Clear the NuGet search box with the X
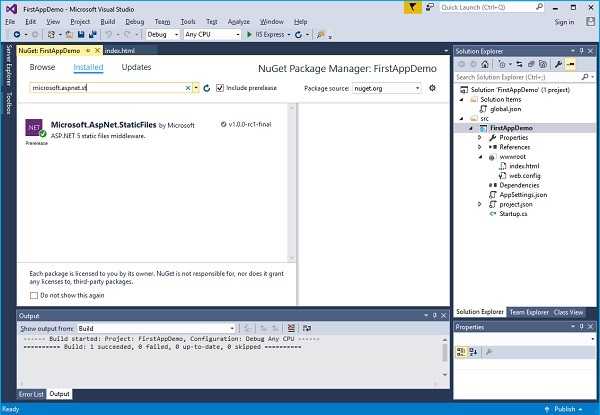The width and height of the screenshot is (600, 415). pos(188,88)
